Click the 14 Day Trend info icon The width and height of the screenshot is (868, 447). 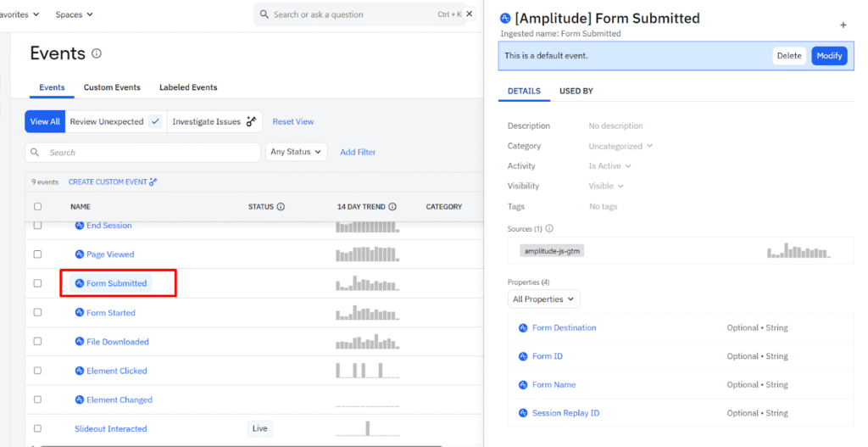pos(392,207)
